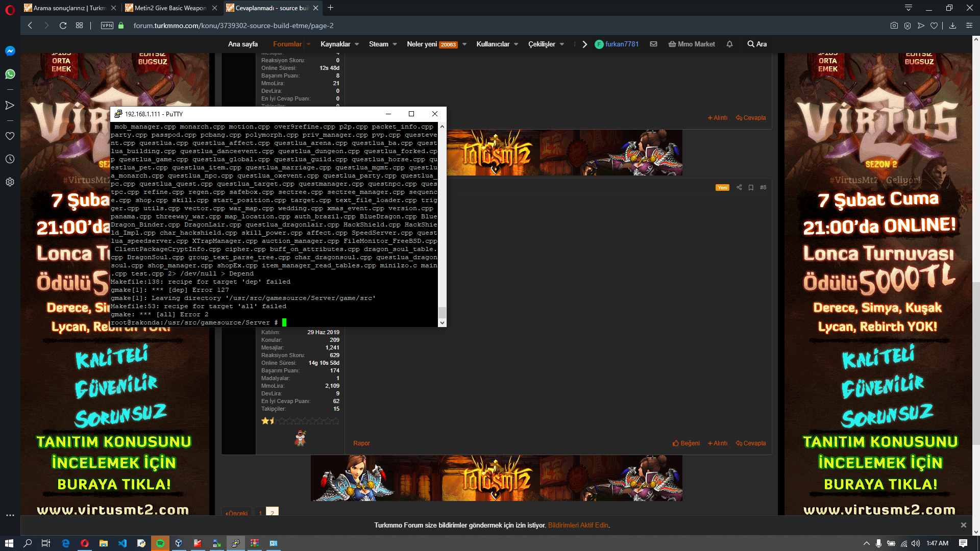The height and width of the screenshot is (551, 980).
Task: Report the post with Rapor
Action: coord(361,443)
